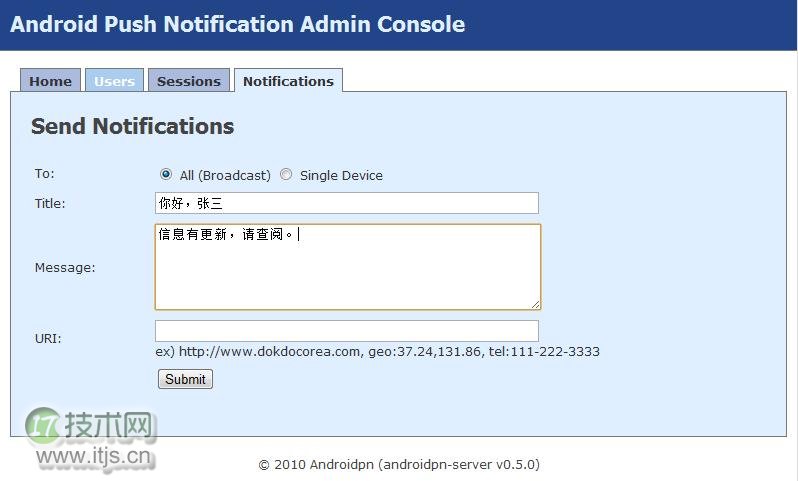The image size is (798, 481).
Task: Click the Message textarea resize handle
Action: pyautogui.click(x=535, y=304)
